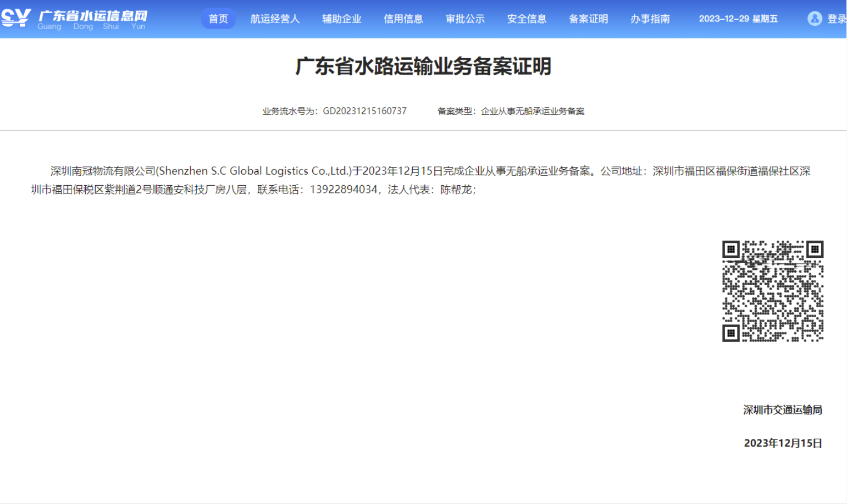Click the issuer 深圳市交通运输局
Screen dimensions: 847x504
(x=783, y=410)
